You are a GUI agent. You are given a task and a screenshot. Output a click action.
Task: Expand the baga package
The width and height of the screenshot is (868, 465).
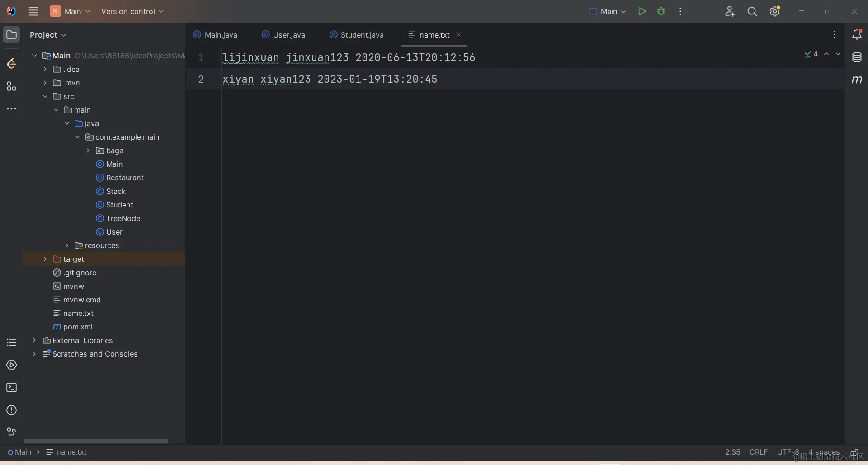coord(89,150)
